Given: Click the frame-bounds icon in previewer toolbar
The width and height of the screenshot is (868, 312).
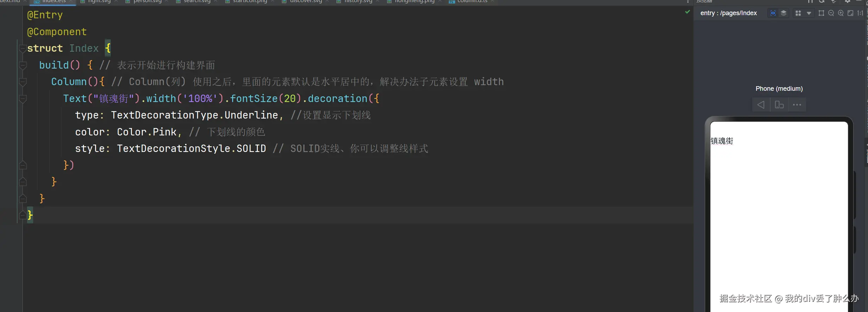Looking at the screenshot, I should 822,13.
